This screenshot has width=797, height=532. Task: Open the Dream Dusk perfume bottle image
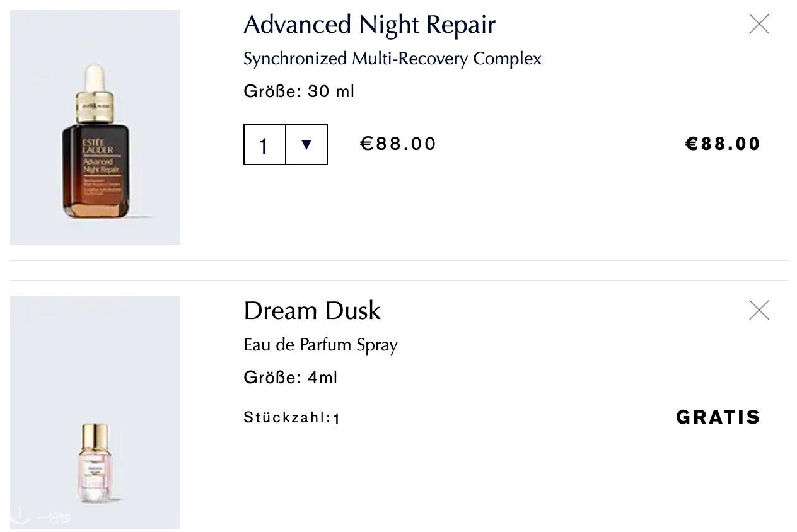point(95,413)
